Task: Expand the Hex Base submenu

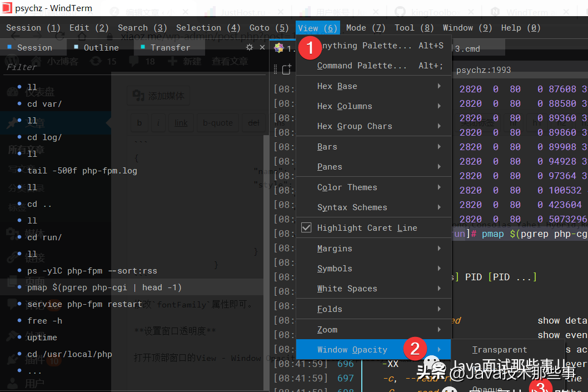Action: [x=373, y=86]
